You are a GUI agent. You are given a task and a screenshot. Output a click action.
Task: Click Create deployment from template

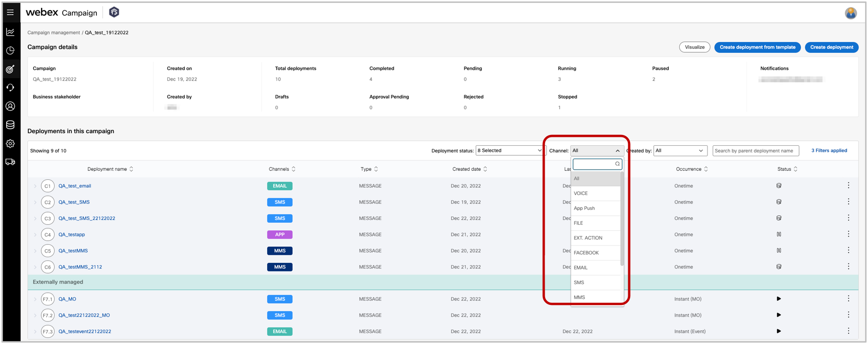click(x=757, y=47)
